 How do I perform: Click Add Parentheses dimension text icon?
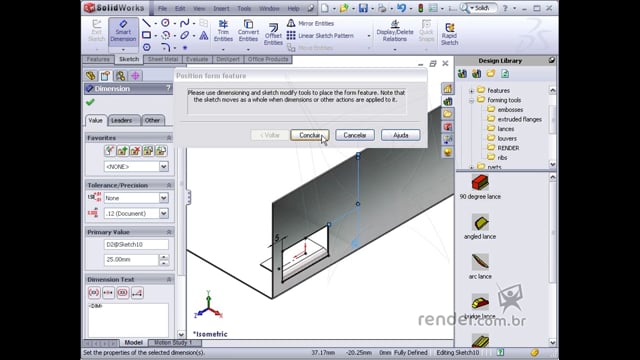pos(94,293)
